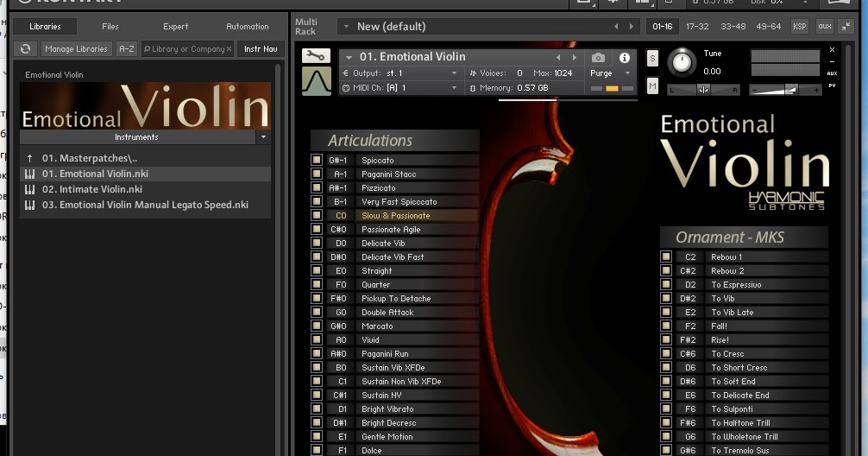Open snapshot view with camera icon
Screen dimensions: 868x456
tap(598, 58)
